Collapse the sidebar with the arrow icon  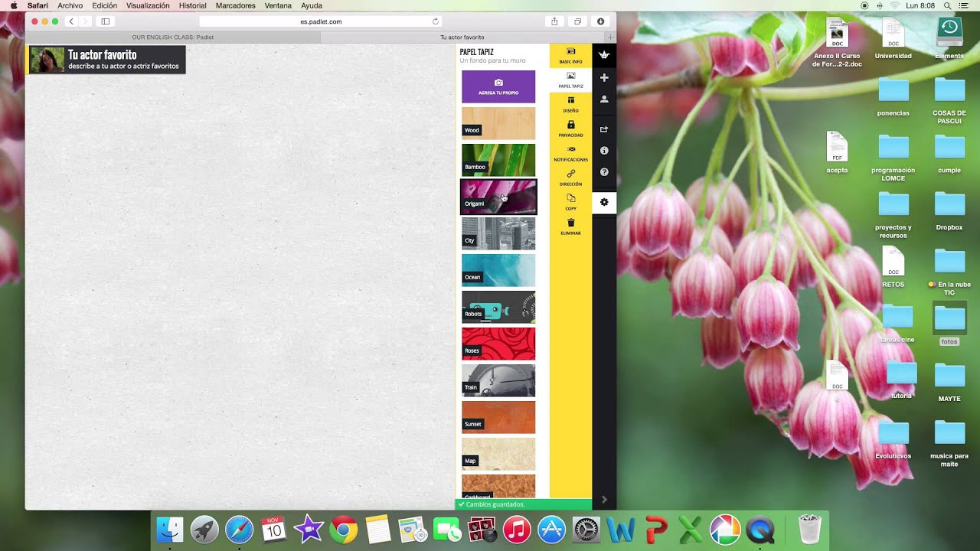[x=604, y=499]
